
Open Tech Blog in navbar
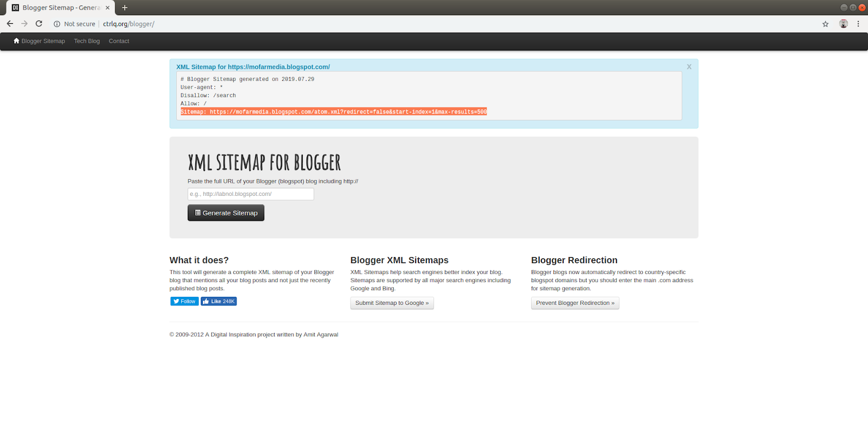tap(87, 41)
